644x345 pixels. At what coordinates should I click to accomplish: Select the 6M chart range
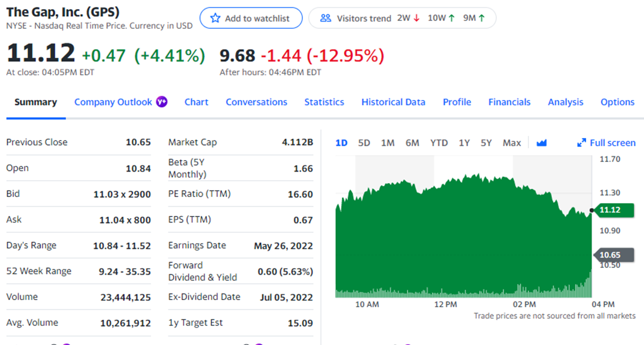[x=412, y=143]
